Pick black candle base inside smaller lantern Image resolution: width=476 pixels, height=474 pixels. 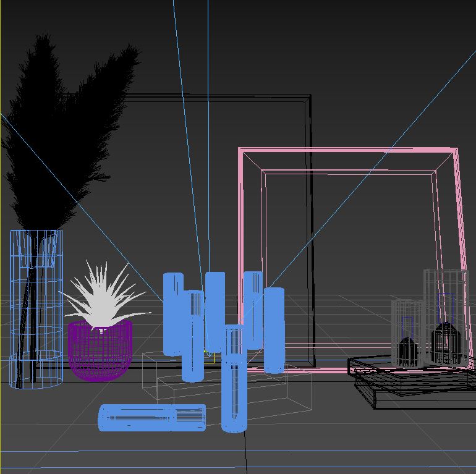pyautogui.click(x=407, y=352)
